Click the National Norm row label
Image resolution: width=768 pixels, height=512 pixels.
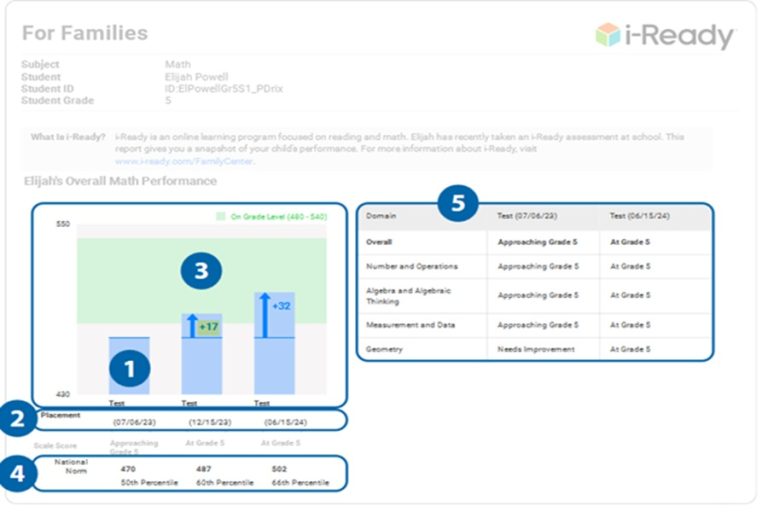coord(72,466)
